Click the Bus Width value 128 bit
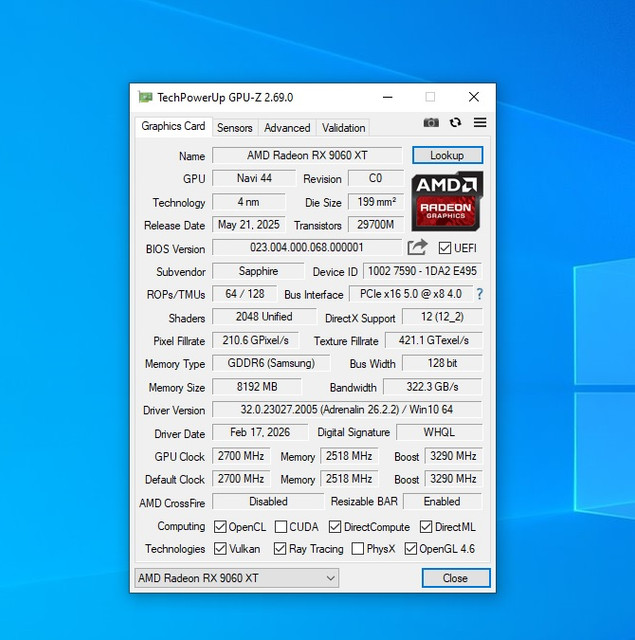 (x=442, y=363)
